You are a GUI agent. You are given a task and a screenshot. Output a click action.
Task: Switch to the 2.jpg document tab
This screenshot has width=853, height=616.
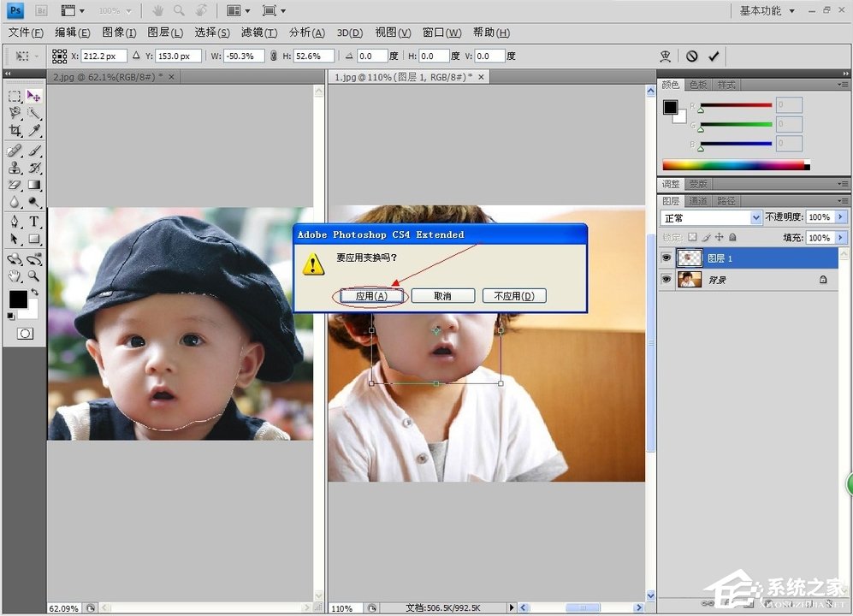(109, 77)
